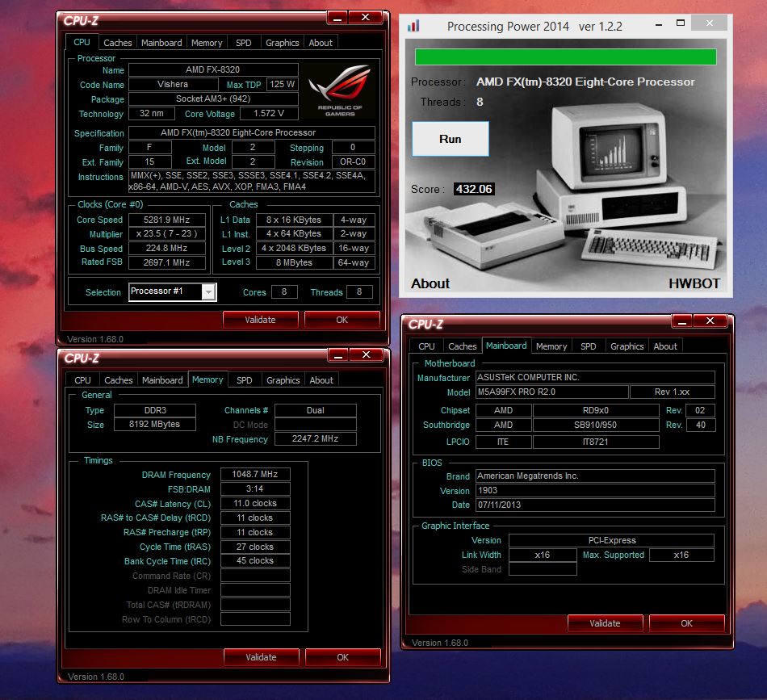Screen dimensions: 767x700
Task: Click the green progress bar in Processing Power
Action: (565, 57)
